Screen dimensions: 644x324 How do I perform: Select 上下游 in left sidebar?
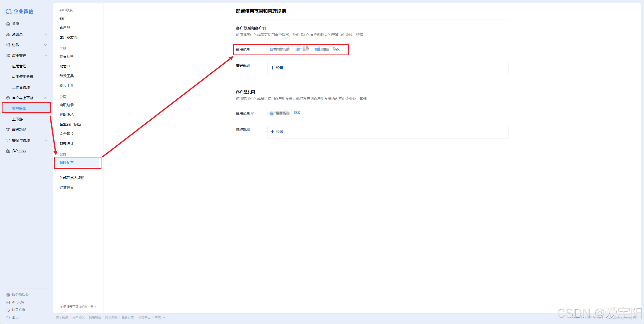17,119
